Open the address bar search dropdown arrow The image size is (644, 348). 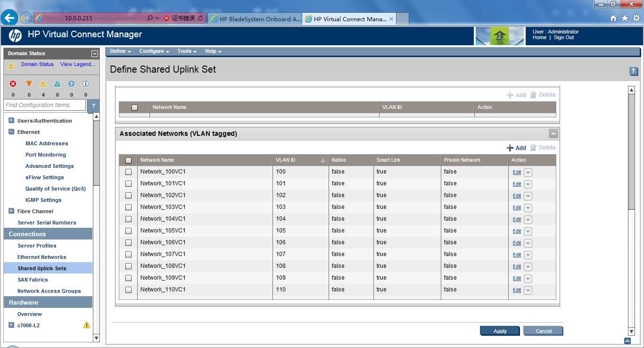157,18
